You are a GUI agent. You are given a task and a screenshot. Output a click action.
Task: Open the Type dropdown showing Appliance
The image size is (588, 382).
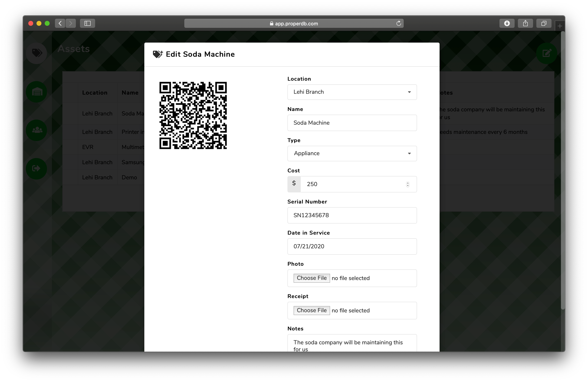click(x=352, y=153)
